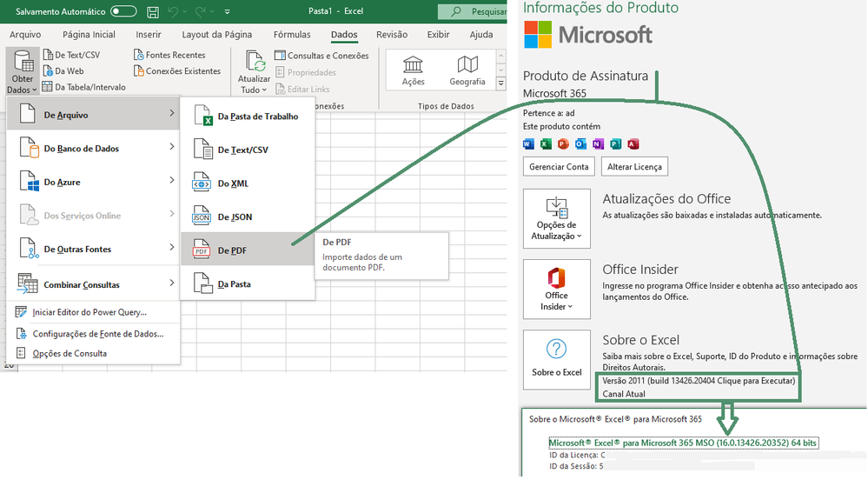Open the Combinar Consultas submenu
The height and width of the screenshot is (480, 868).
(x=93, y=284)
